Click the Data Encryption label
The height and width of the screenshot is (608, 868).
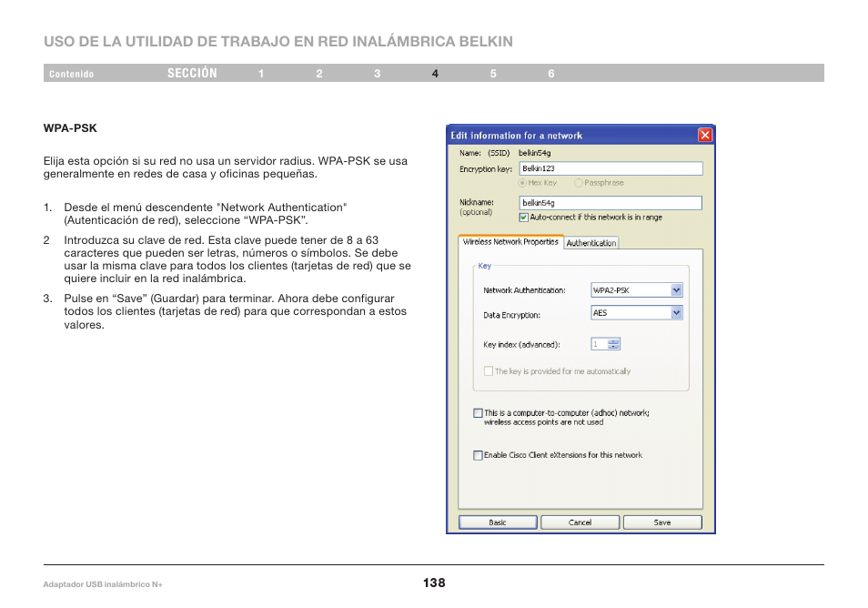coord(511,315)
